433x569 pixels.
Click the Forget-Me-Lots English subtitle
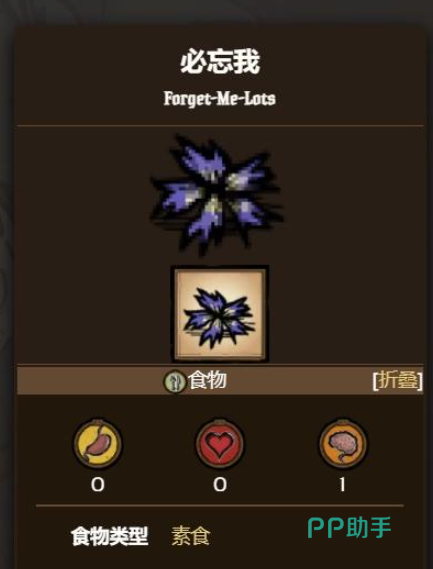tap(220, 98)
